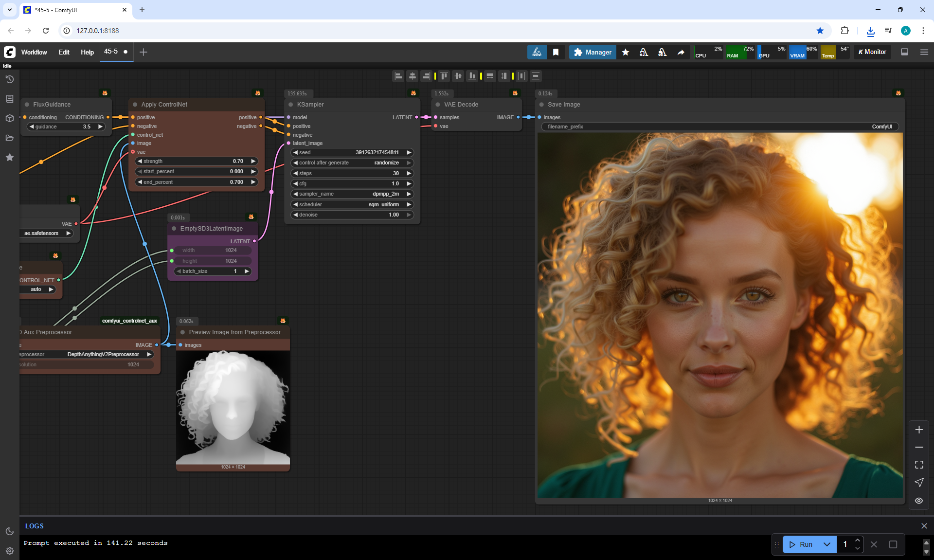This screenshot has width=934, height=560.
Task: Toggle link visibility with the eye icon
Action: click(919, 500)
